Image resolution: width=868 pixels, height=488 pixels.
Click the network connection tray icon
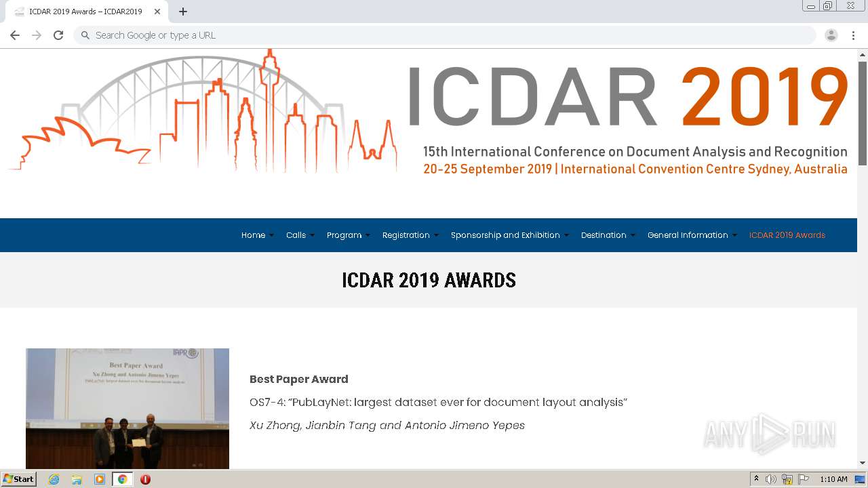coord(787,479)
